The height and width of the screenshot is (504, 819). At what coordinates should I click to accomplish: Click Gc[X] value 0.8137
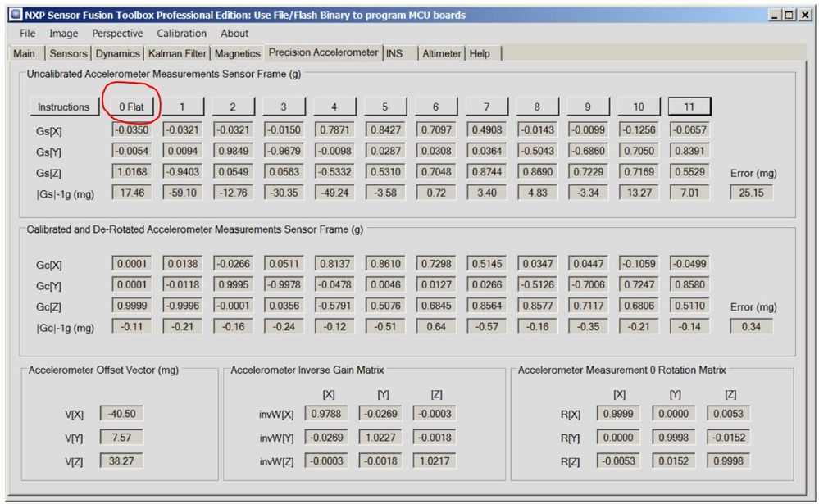click(334, 264)
